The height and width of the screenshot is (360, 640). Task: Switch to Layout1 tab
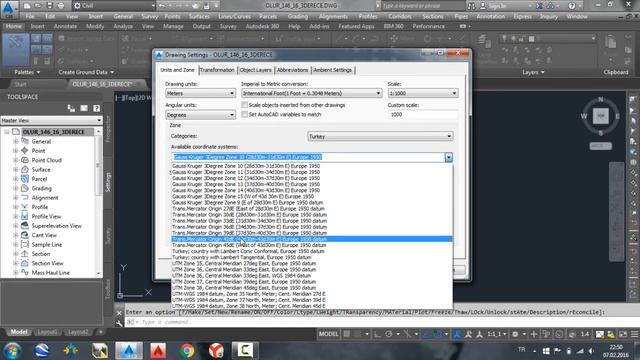tap(47, 332)
